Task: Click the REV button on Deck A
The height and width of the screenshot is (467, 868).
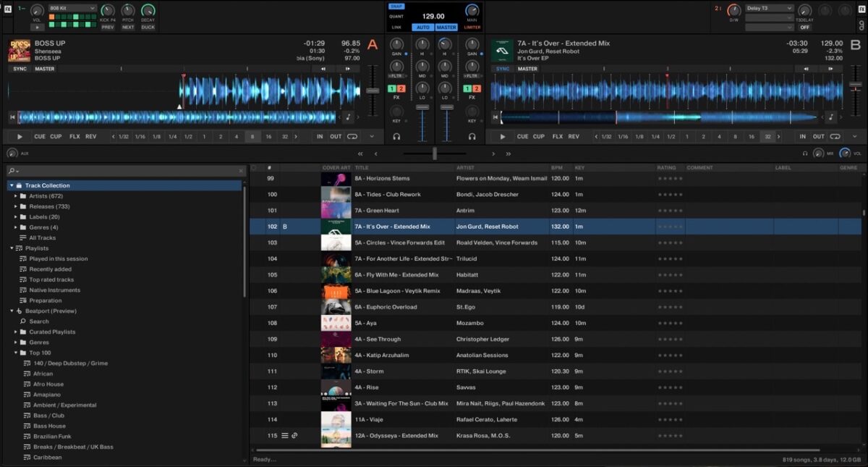Action: coord(91,136)
